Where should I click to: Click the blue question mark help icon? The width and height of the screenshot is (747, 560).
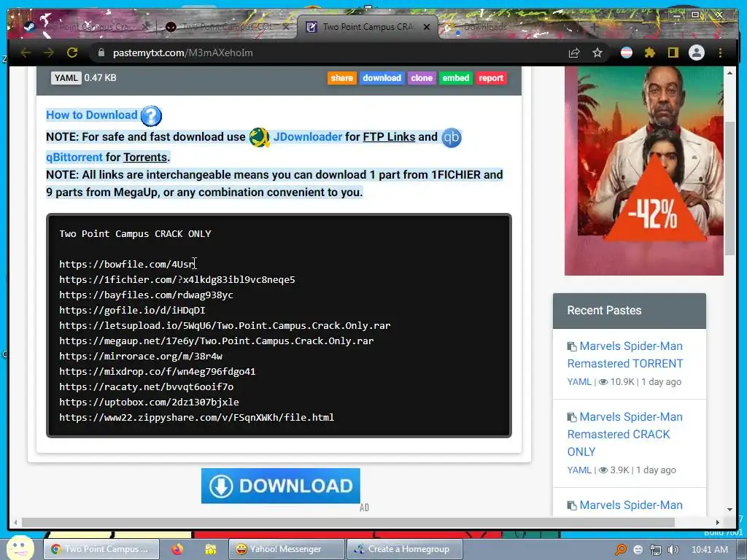152,116
